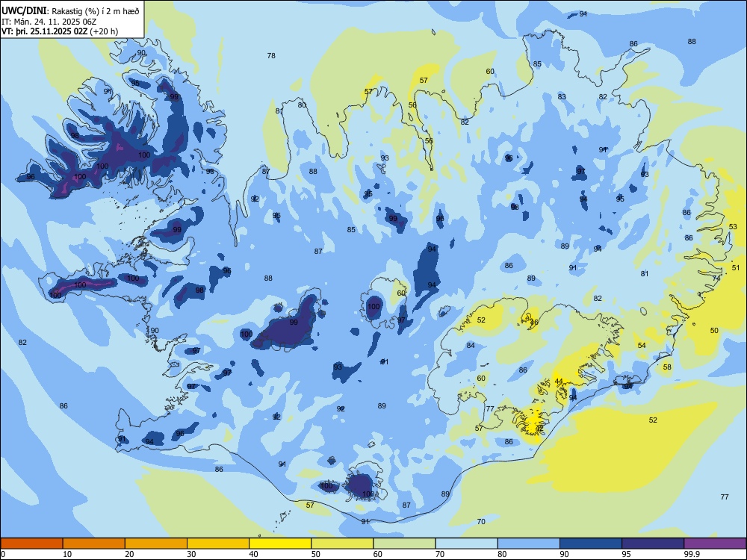Click the pale green 60–70 legend swatch
The height and width of the screenshot is (560, 747).
tap(404, 544)
